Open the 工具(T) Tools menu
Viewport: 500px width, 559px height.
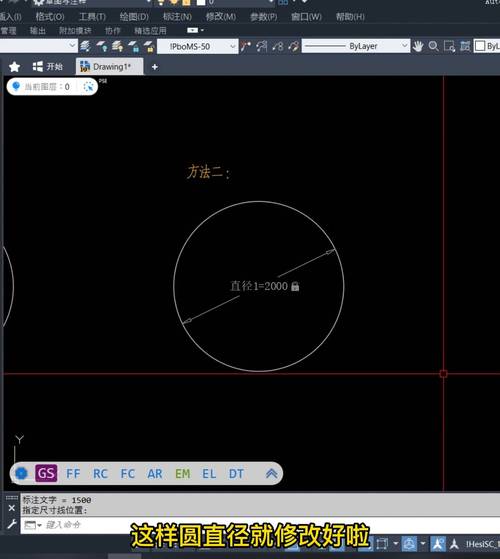pyautogui.click(x=92, y=17)
